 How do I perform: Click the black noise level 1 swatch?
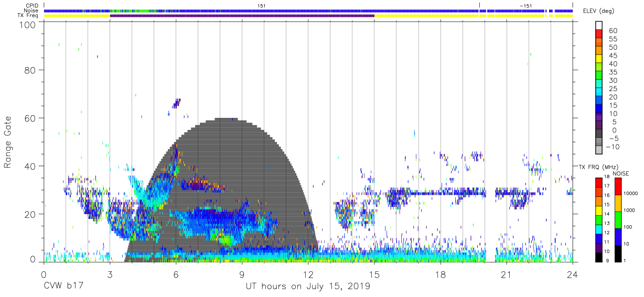[618, 253]
